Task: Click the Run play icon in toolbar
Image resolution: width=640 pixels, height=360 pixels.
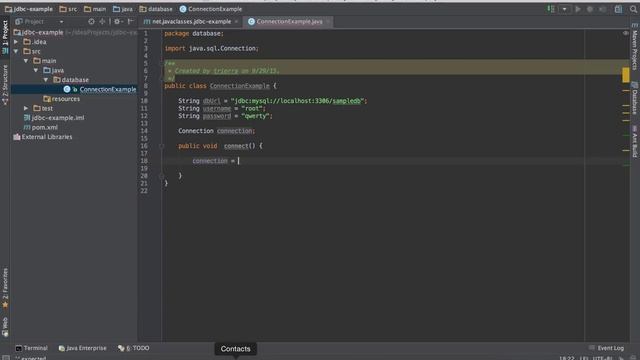Action: point(578,9)
